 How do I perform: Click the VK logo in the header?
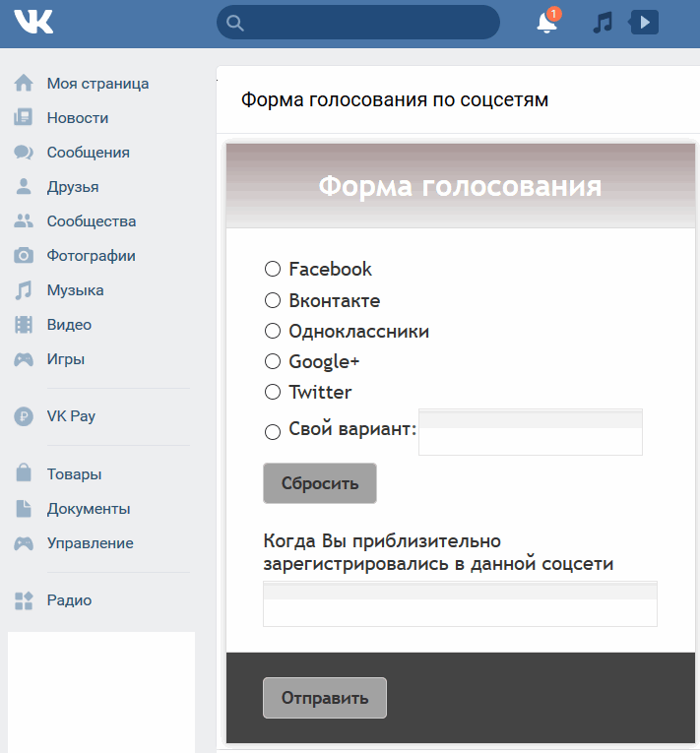tap(33, 22)
